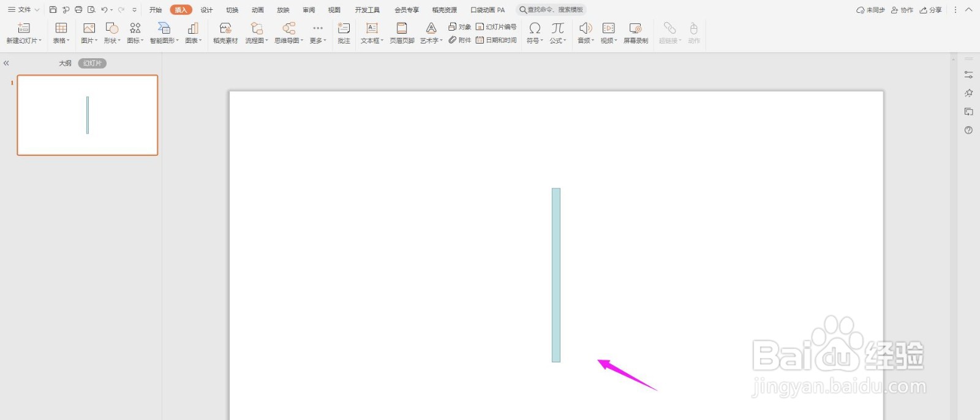Click the Shapes (形状) icon
Viewport: 980px width, 420px height.
point(112,28)
